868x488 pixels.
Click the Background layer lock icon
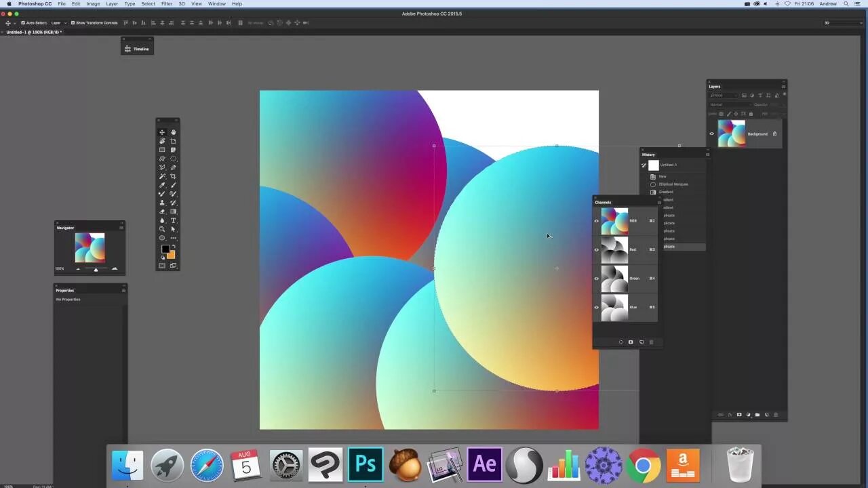click(774, 134)
